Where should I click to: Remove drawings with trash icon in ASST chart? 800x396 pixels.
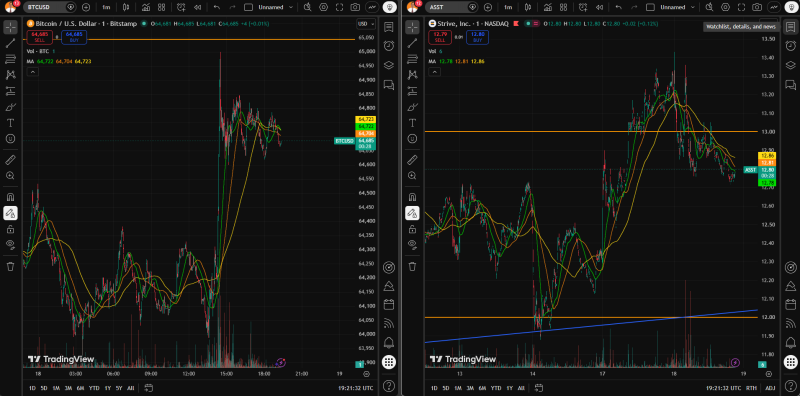411,266
